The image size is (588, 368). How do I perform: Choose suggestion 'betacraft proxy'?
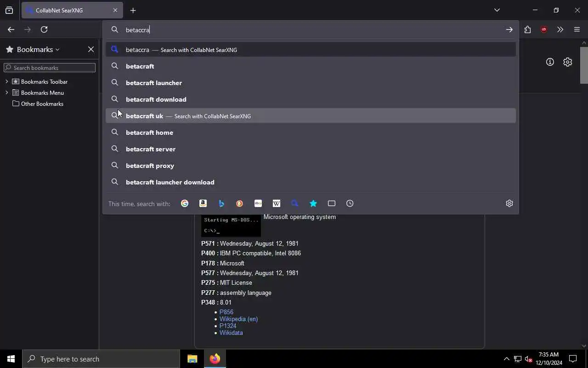[311, 166]
